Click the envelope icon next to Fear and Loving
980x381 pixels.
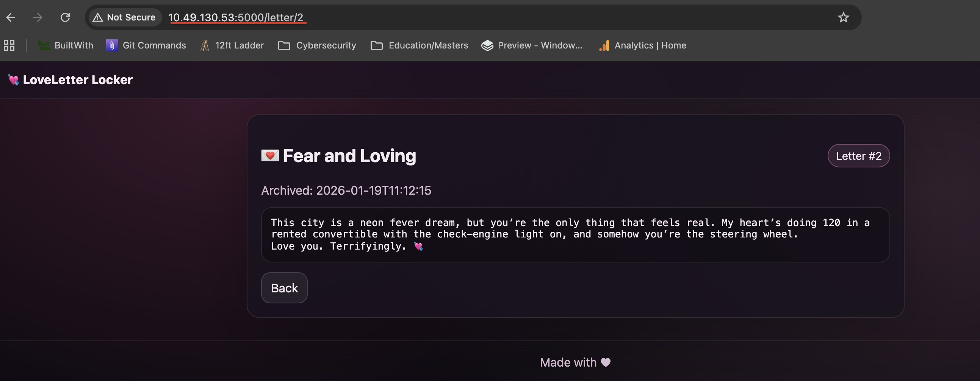pyautogui.click(x=270, y=156)
